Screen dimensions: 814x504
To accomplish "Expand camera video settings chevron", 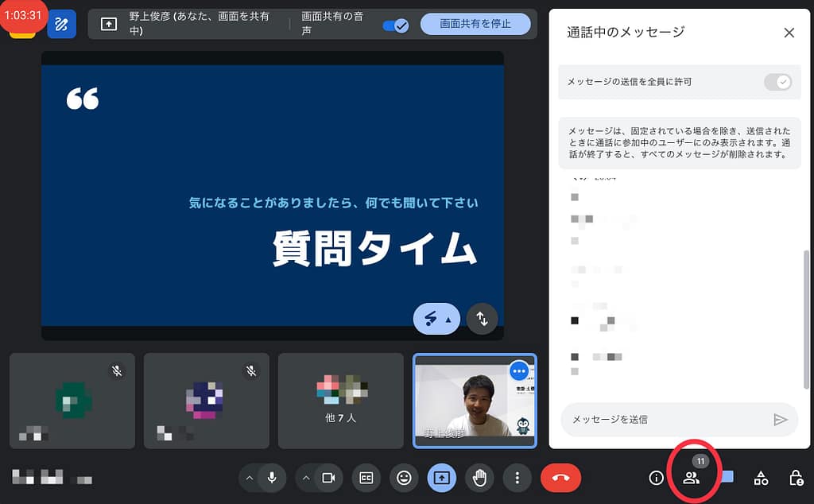I will 305,478.
